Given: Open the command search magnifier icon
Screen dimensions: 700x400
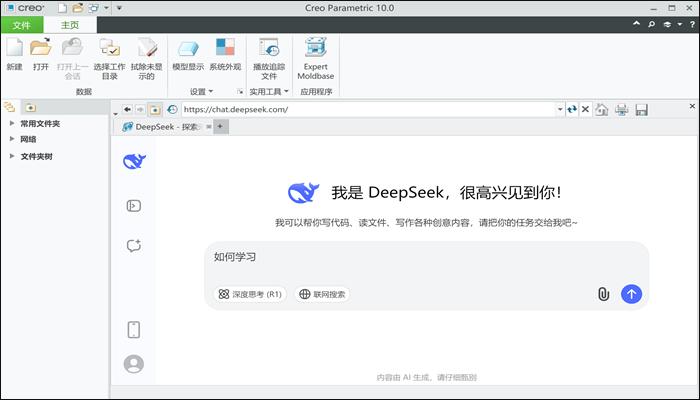Looking at the screenshot, I should point(651,25).
